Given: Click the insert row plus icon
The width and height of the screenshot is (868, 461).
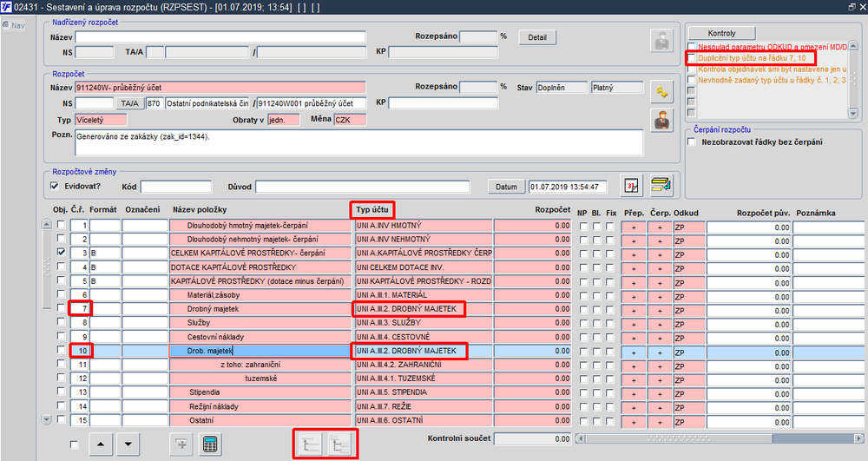Looking at the screenshot, I should (181, 444).
